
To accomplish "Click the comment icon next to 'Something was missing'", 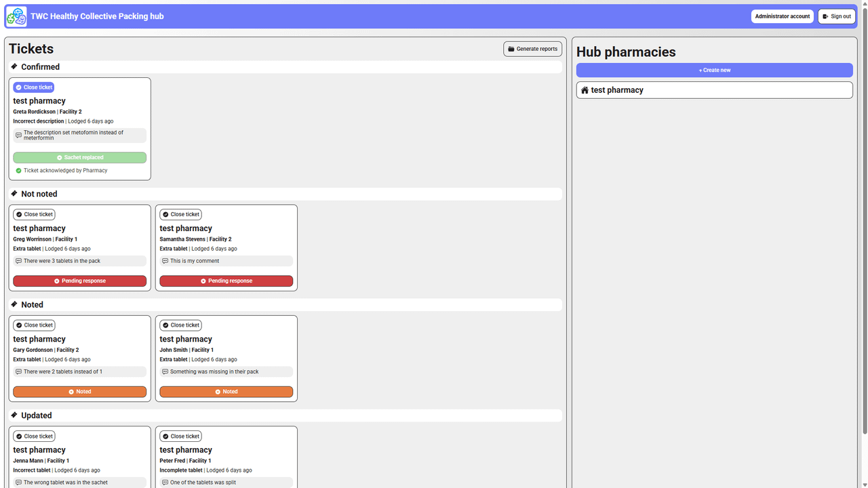I will (x=165, y=372).
